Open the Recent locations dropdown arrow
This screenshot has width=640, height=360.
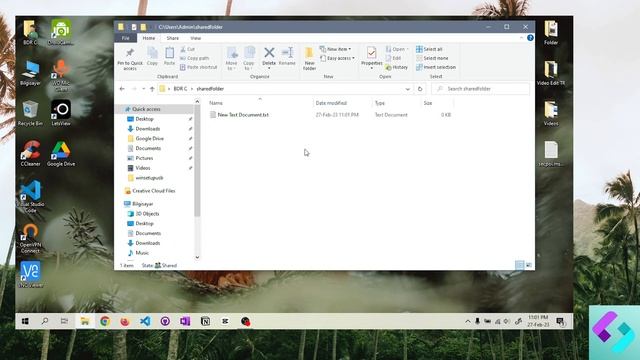(143, 89)
